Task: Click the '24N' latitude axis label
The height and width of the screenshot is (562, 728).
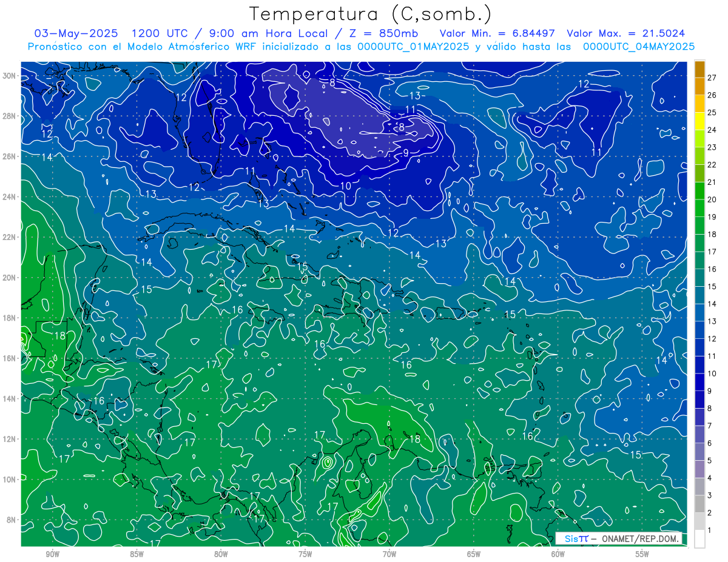Action: pos(9,197)
